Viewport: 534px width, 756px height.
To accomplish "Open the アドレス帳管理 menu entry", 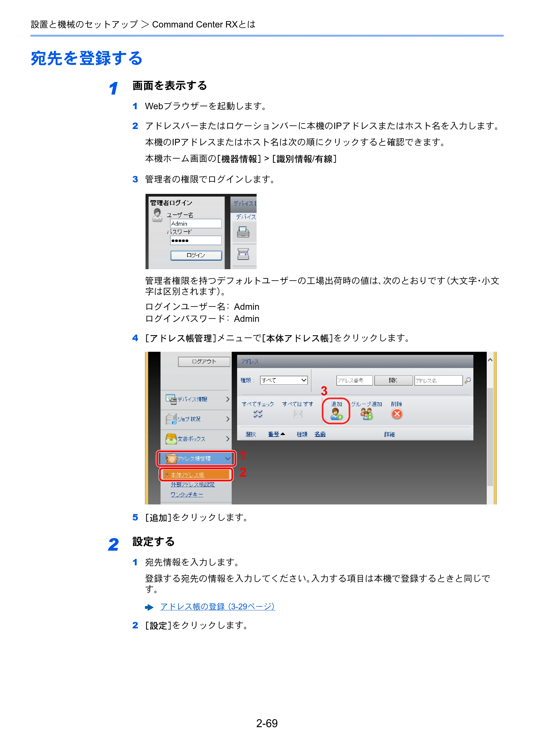I will [196, 459].
